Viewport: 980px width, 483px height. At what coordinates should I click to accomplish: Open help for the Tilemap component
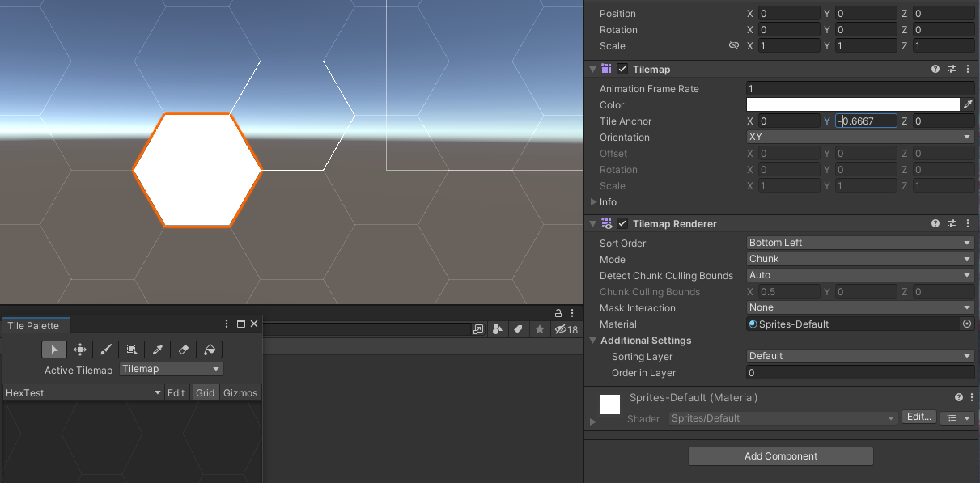[x=935, y=70]
